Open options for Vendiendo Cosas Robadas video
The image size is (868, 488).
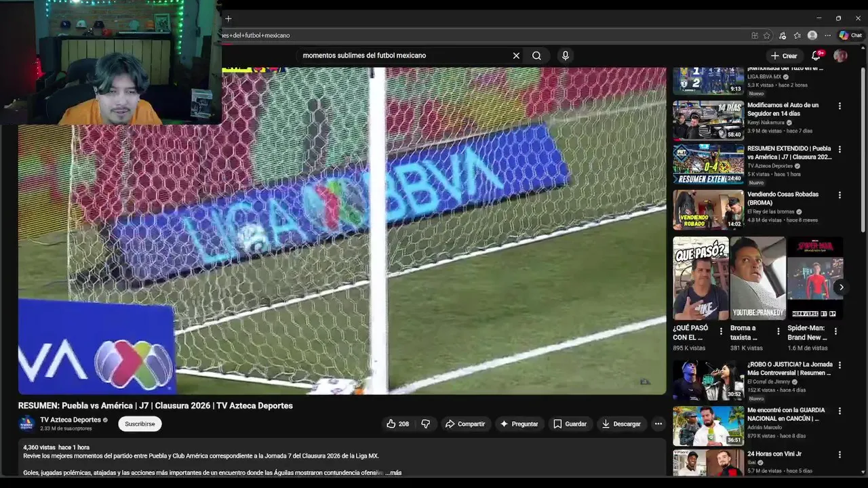coord(840,195)
